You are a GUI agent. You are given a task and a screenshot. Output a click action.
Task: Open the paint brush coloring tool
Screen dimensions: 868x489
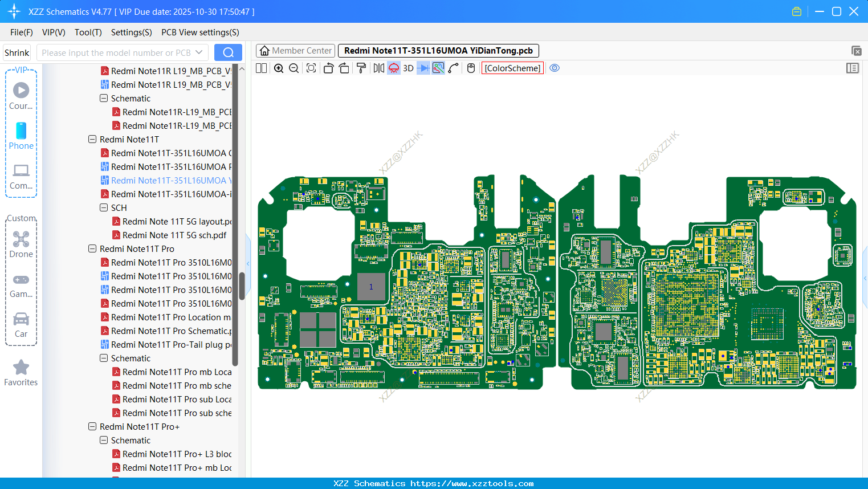[361, 68]
